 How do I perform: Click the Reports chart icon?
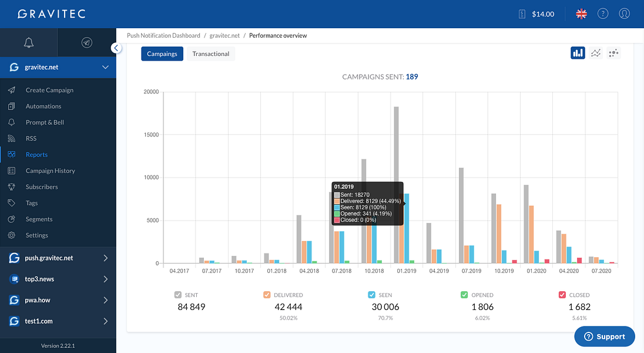(x=12, y=155)
